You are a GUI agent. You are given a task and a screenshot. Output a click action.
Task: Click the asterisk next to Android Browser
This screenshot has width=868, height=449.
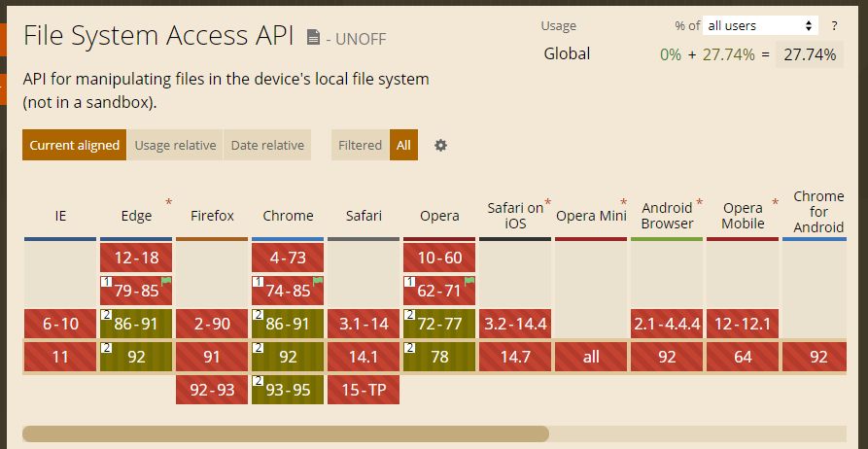(699, 203)
